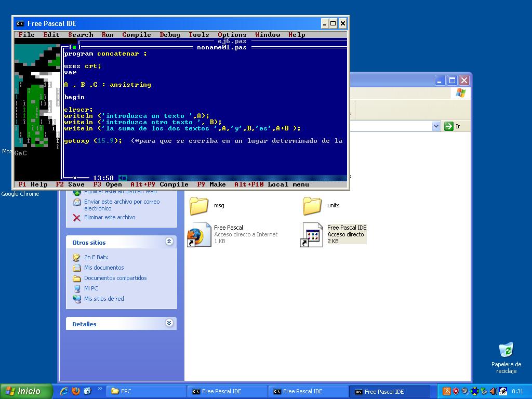This screenshot has width=532, height=399.
Task: Collapse the 'Otros sitios' panel
Action: [x=169, y=241]
